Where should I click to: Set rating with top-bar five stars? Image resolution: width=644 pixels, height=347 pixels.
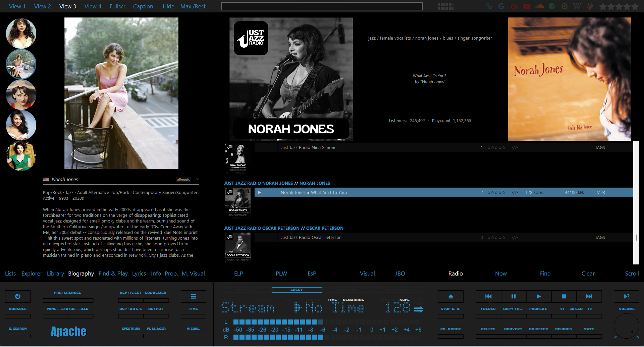619,6
